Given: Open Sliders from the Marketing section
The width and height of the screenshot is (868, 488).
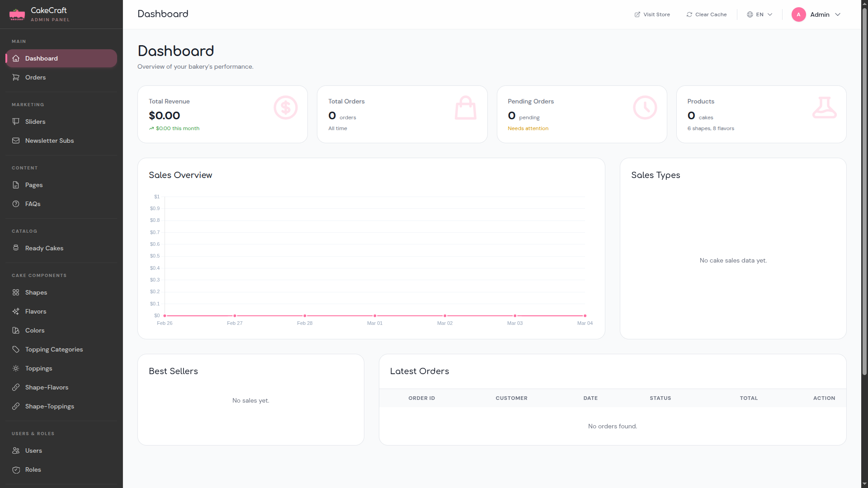Looking at the screenshot, I should click(35, 122).
